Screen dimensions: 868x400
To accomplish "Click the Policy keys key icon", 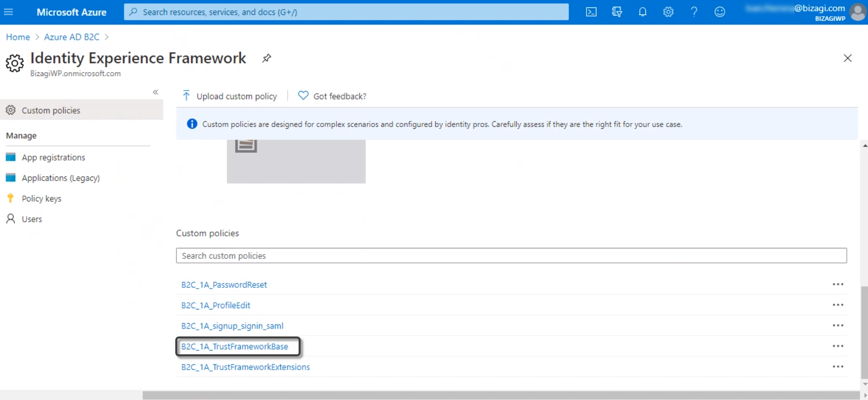I will point(11,198).
